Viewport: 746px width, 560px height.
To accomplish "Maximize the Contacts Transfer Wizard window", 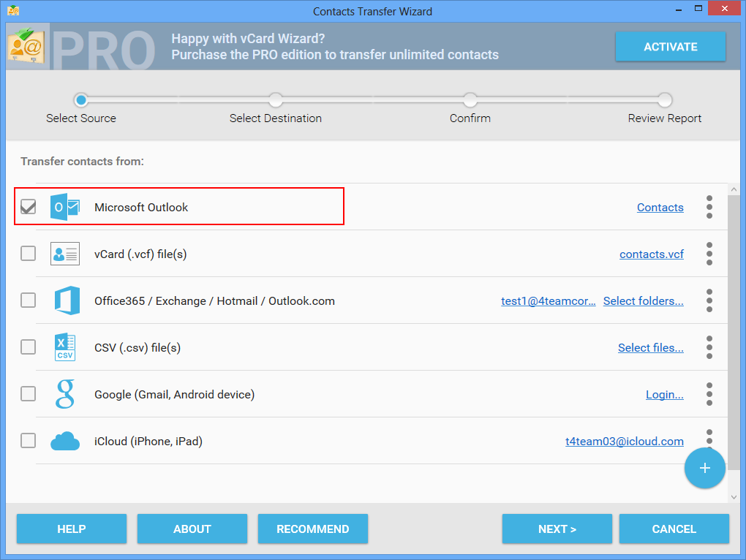I will (698, 8).
